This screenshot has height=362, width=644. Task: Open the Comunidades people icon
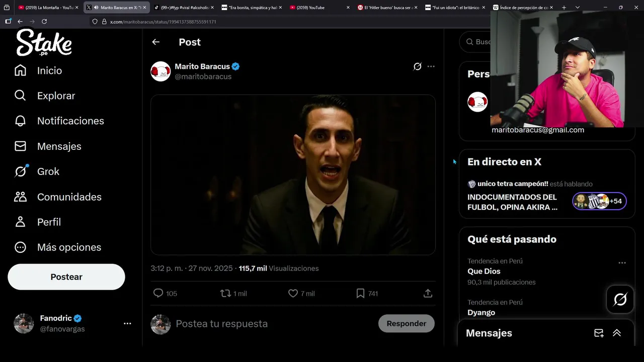click(20, 197)
